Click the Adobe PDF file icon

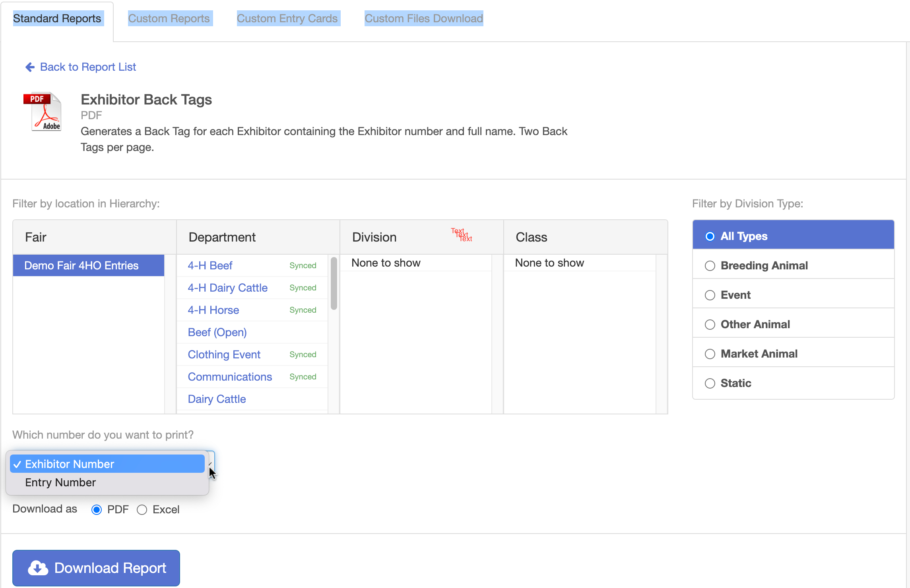tap(43, 112)
